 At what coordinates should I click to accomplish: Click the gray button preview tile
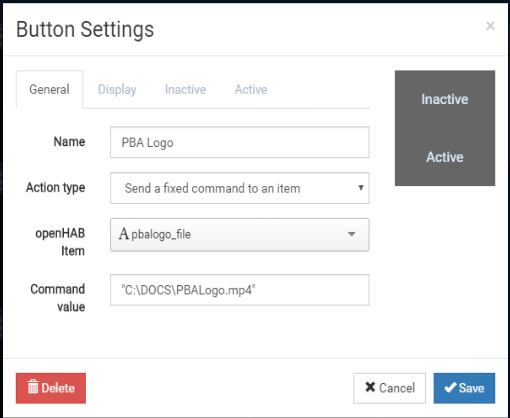click(x=445, y=128)
